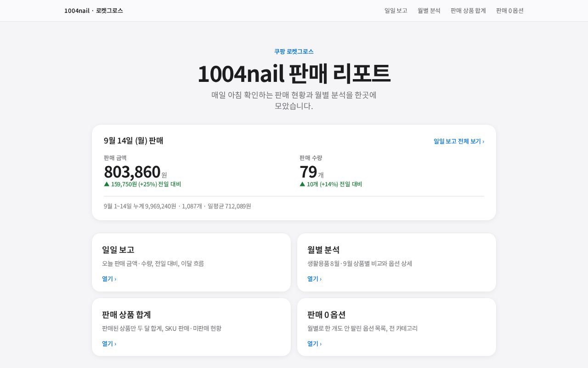Click the 9월 1~14일 누계 summary line
This screenshot has height=368, width=588.
point(177,206)
